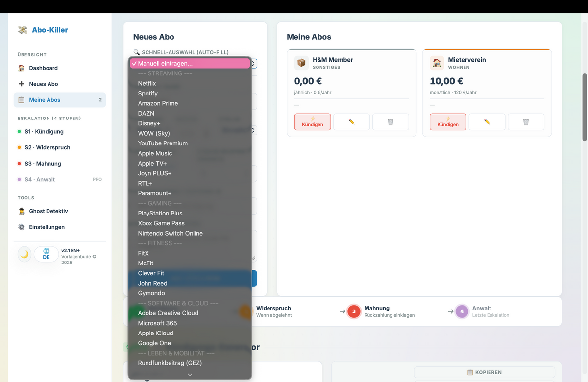Pick John Reed from the dropdown

click(x=190, y=283)
